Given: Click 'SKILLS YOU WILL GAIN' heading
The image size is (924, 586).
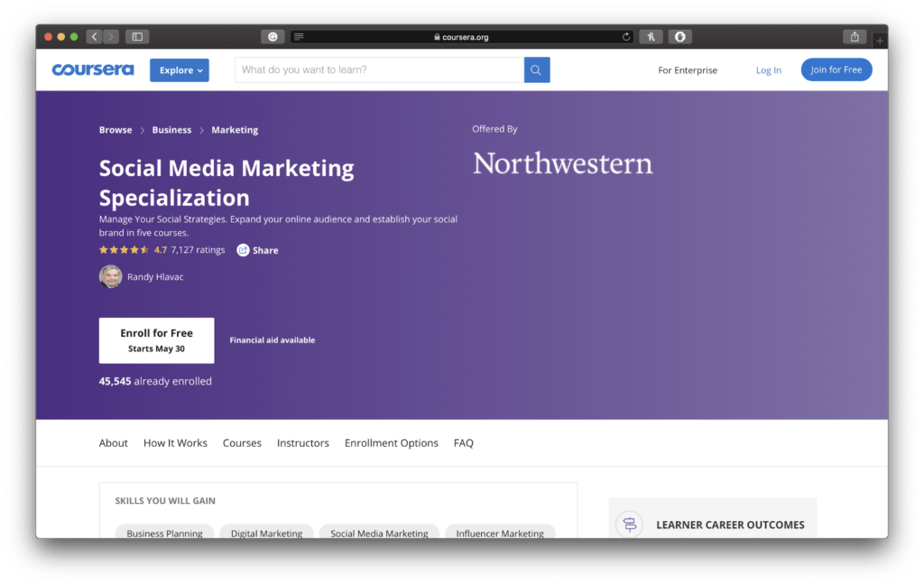Looking at the screenshot, I should [x=165, y=500].
